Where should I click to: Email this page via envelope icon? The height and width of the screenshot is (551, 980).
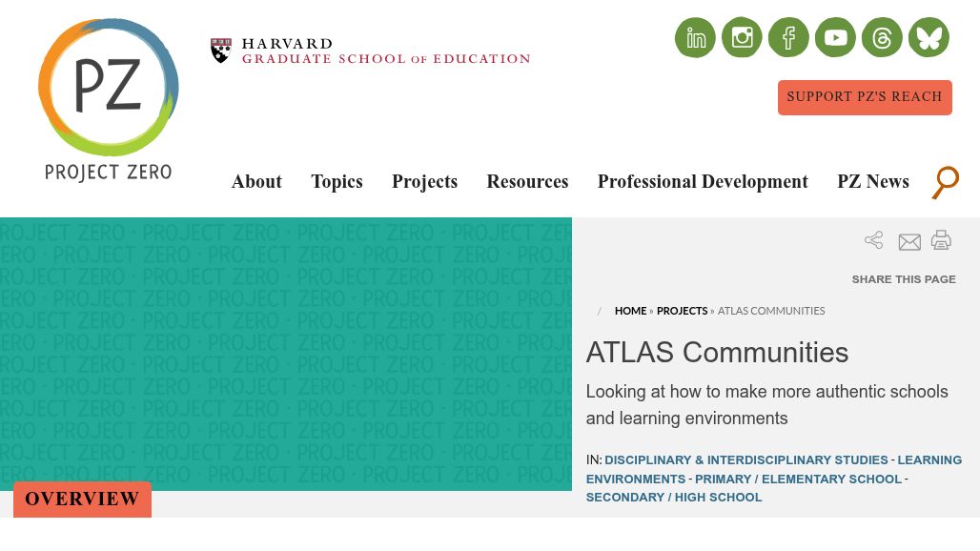(909, 242)
